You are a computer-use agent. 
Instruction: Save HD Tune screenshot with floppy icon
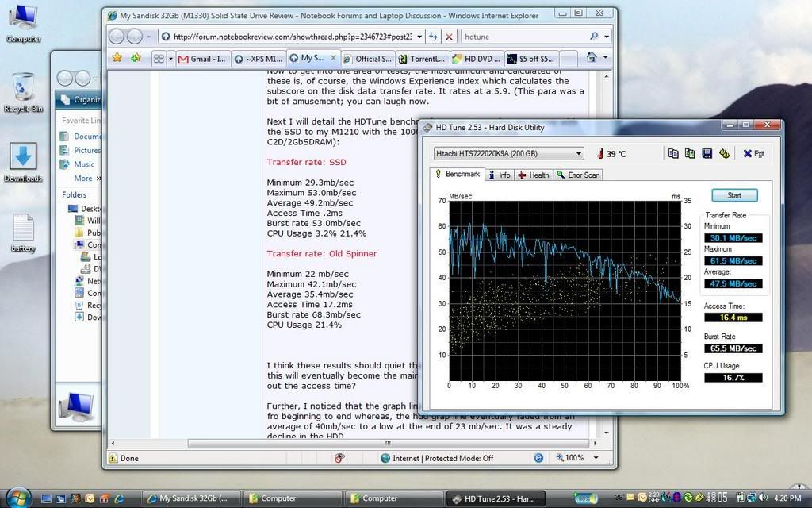click(707, 153)
